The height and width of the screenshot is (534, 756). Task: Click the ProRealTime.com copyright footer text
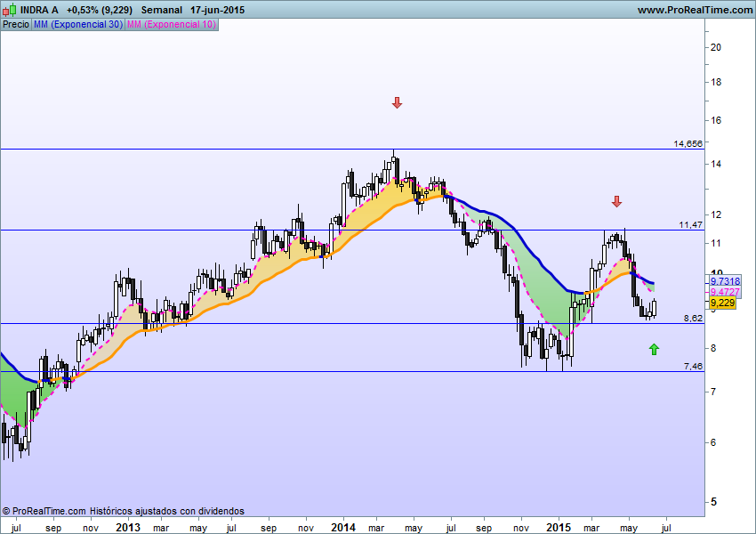click(x=124, y=511)
